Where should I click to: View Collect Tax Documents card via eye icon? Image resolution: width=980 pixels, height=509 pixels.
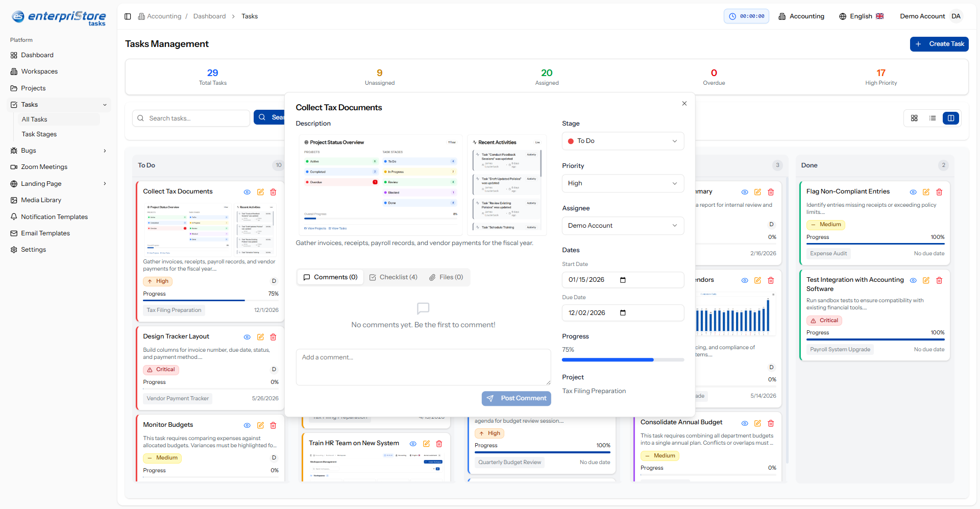point(247,192)
